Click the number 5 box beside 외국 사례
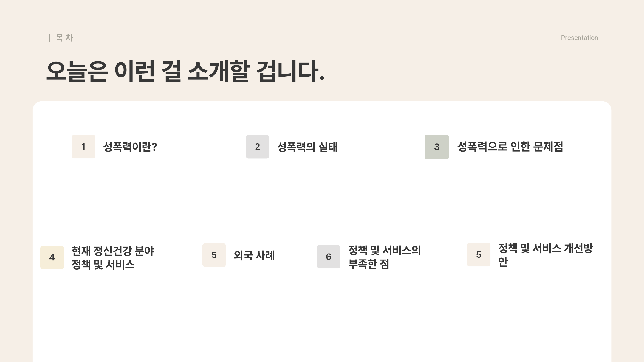 (x=214, y=255)
